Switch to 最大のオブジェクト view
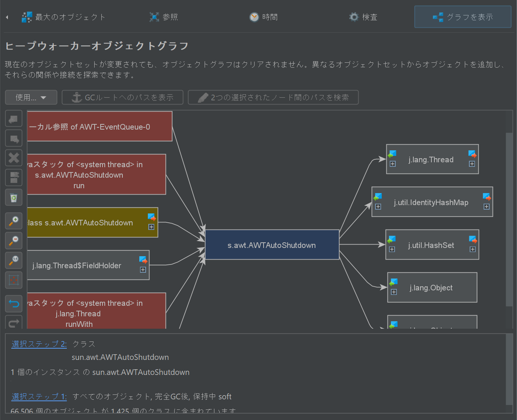517x420 pixels. [x=64, y=17]
